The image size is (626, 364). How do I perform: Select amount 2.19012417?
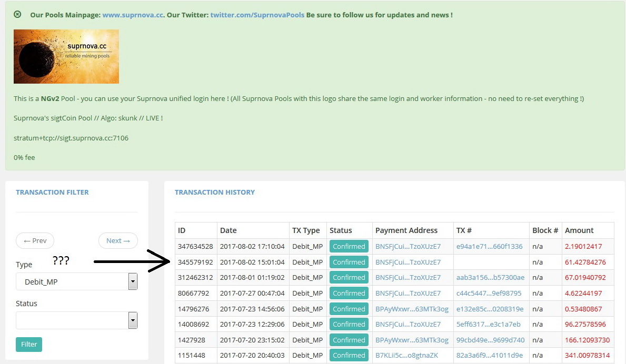583,246
